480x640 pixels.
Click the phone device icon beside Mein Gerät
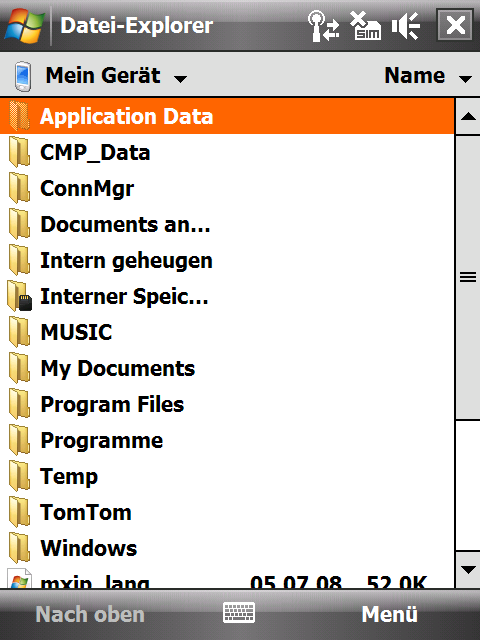[22, 76]
